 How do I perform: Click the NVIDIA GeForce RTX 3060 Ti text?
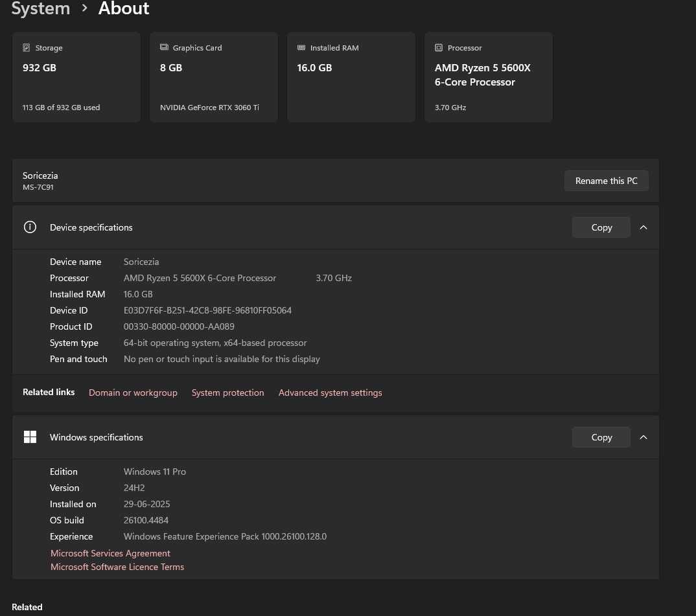pyautogui.click(x=209, y=108)
